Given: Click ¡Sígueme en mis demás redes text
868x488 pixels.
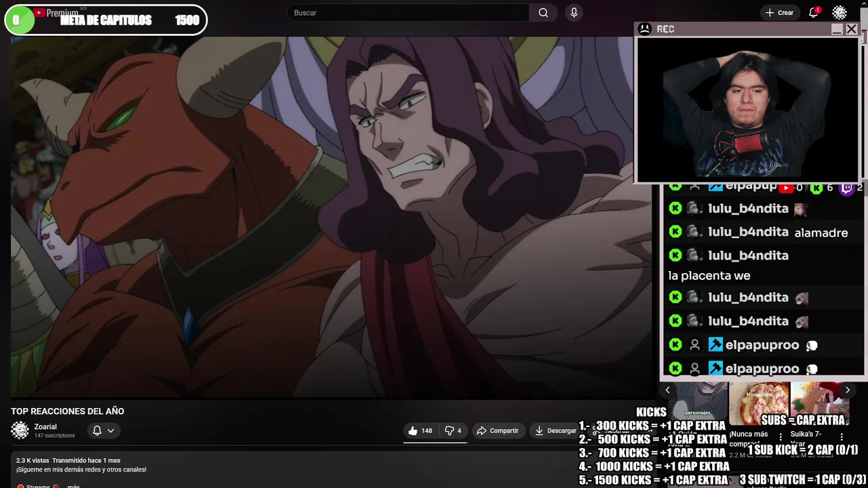Looking at the screenshot, I should 81,470.
